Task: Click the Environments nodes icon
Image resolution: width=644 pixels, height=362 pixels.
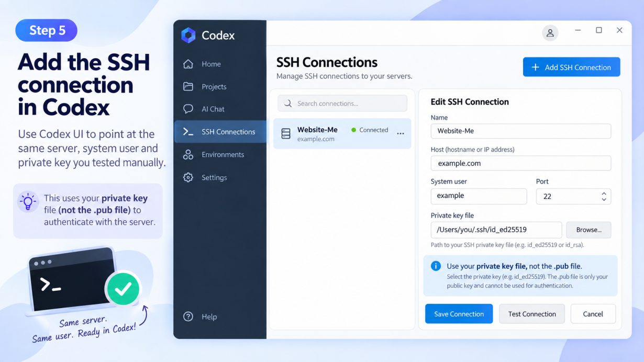Action: pyautogui.click(x=188, y=154)
